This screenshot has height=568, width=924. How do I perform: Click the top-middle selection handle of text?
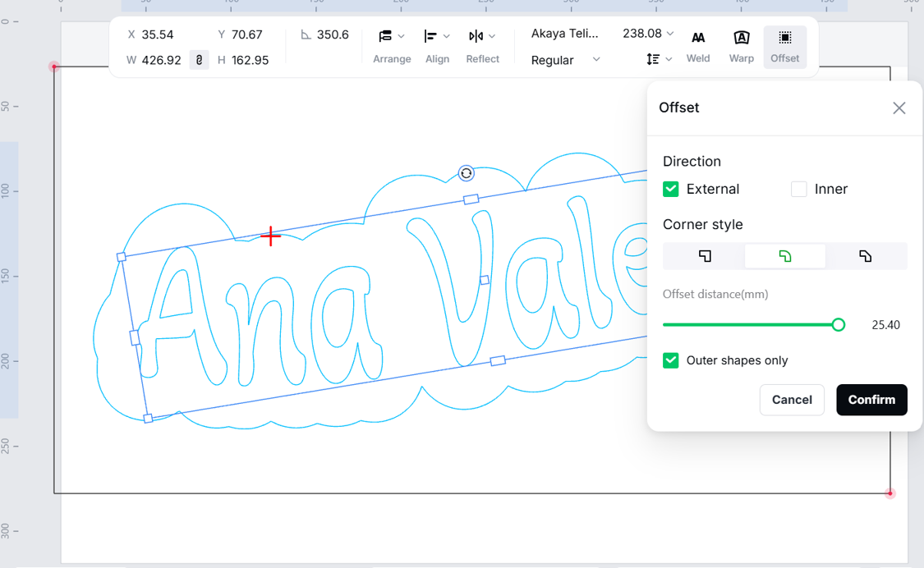pos(471,199)
